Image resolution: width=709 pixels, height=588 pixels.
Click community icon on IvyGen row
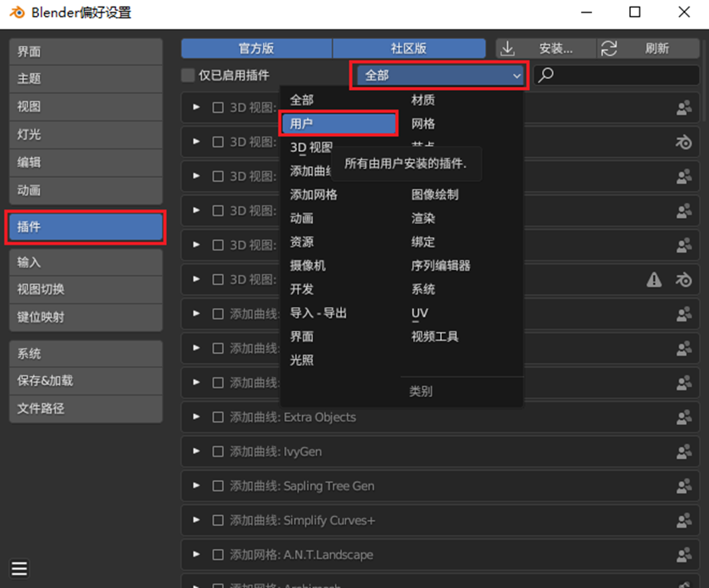(x=684, y=451)
